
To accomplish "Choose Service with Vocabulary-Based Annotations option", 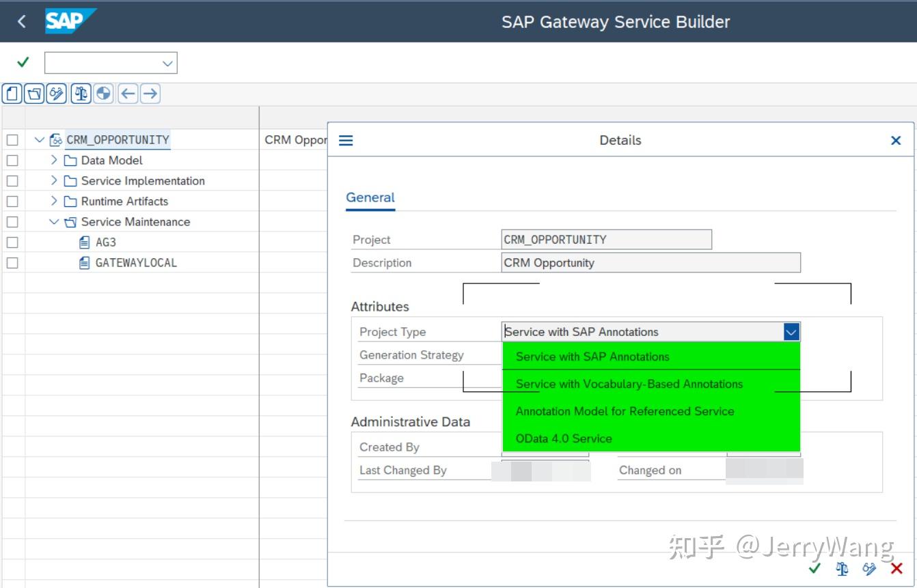I will tap(629, 384).
